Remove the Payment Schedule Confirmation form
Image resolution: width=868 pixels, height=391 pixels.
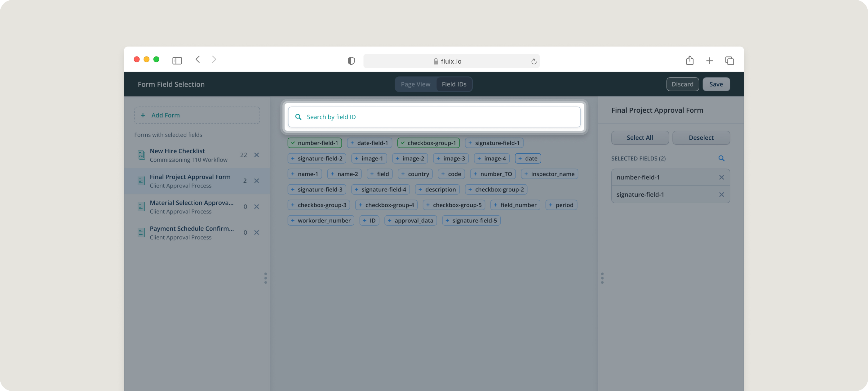[256, 232]
